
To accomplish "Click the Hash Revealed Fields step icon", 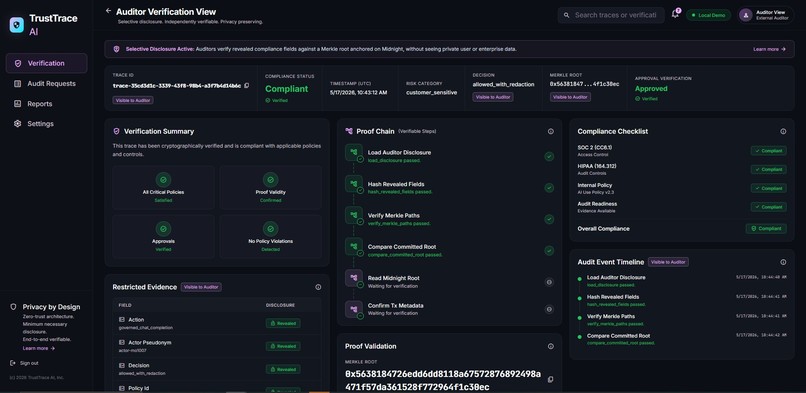I will point(354,184).
